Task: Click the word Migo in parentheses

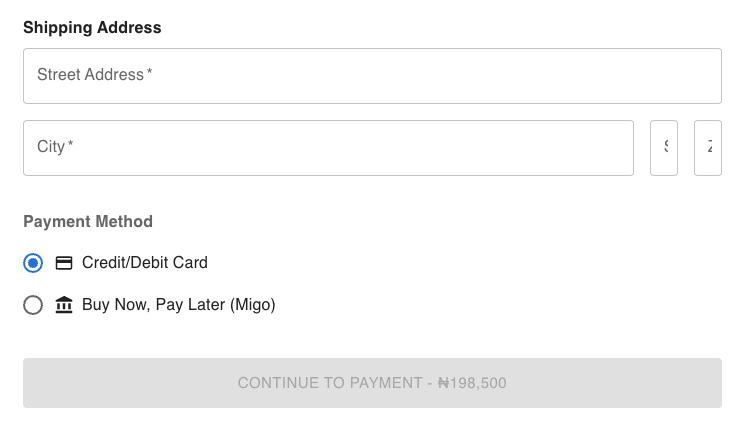Action: [252, 305]
